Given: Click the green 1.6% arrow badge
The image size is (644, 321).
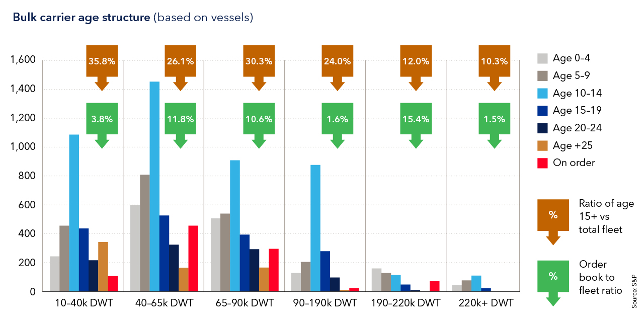Looking at the screenshot, I should point(337,120).
